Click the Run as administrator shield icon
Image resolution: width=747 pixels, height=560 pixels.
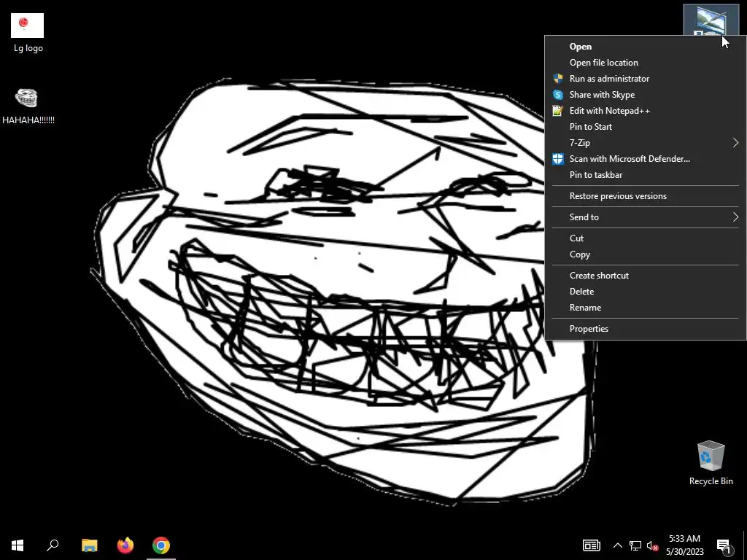click(x=558, y=79)
